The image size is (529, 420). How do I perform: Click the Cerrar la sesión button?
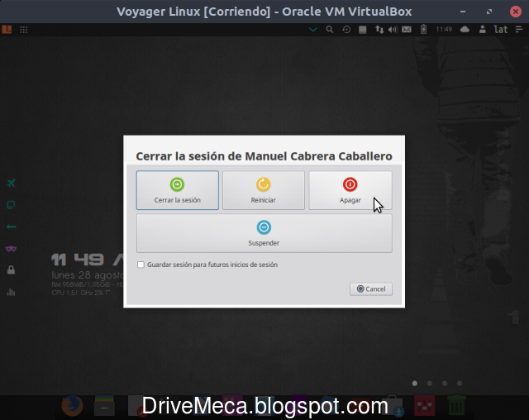[178, 190]
